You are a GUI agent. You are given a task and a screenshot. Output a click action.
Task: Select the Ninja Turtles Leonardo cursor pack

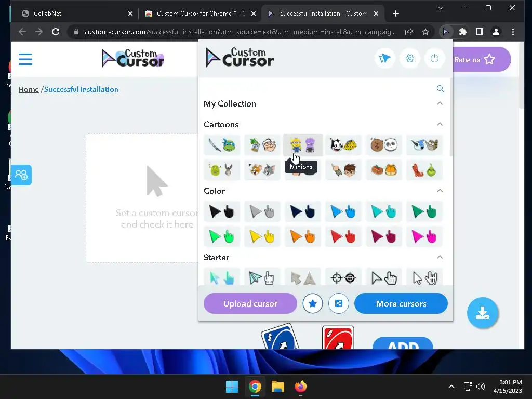222,145
